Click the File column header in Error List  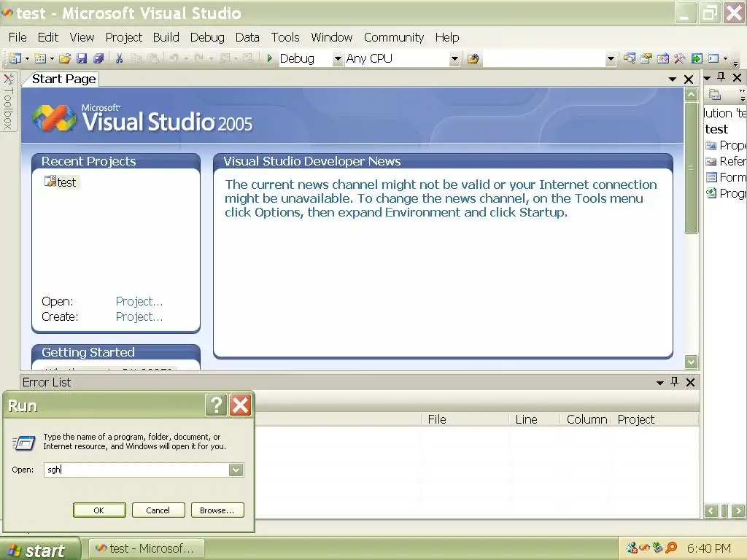[x=465, y=419]
